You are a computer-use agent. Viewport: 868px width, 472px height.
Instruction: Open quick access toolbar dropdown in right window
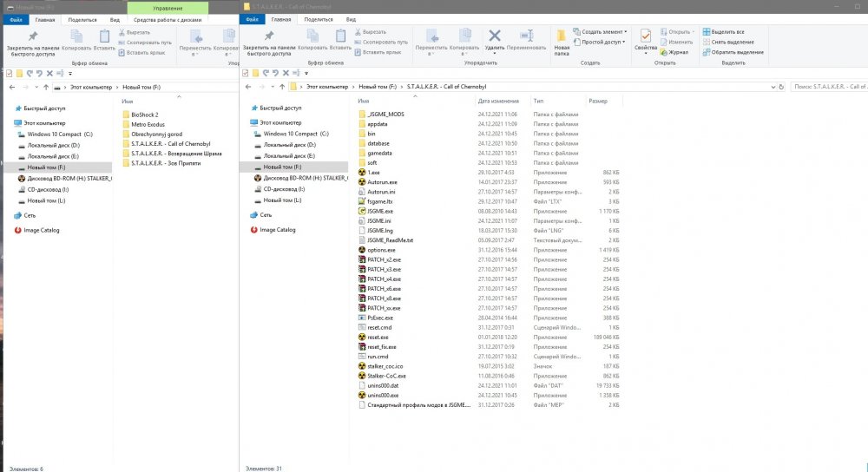pos(306,73)
